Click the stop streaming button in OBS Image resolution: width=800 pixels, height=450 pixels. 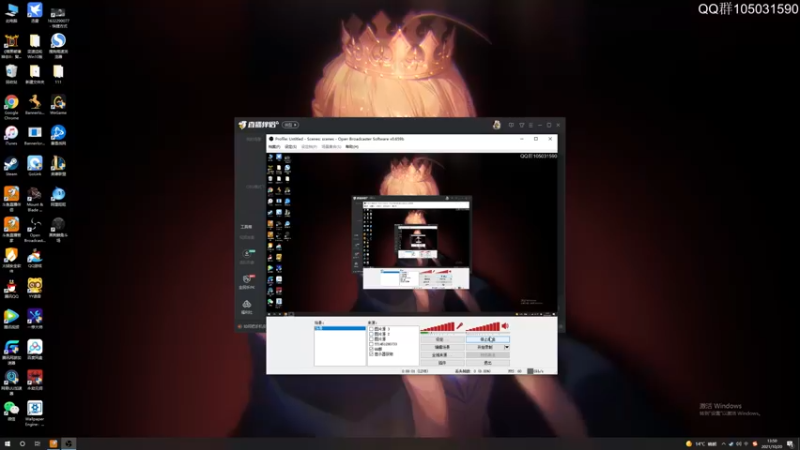click(488, 339)
